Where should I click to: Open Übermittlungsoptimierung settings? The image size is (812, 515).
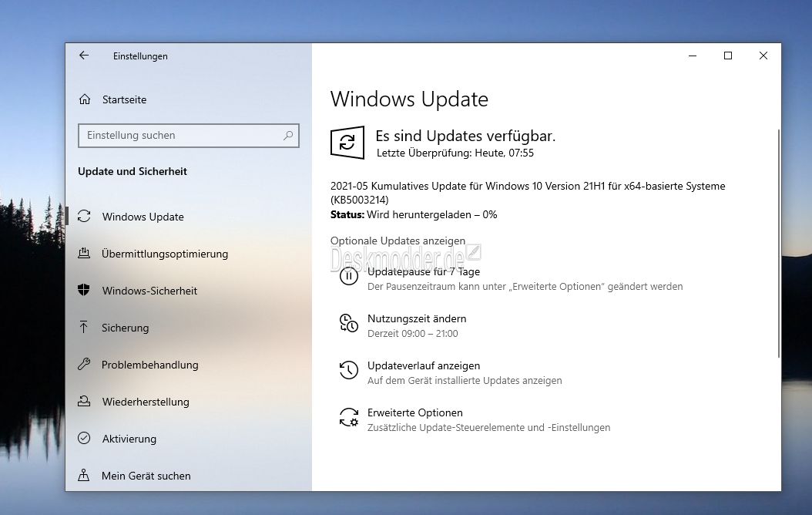[x=165, y=254]
